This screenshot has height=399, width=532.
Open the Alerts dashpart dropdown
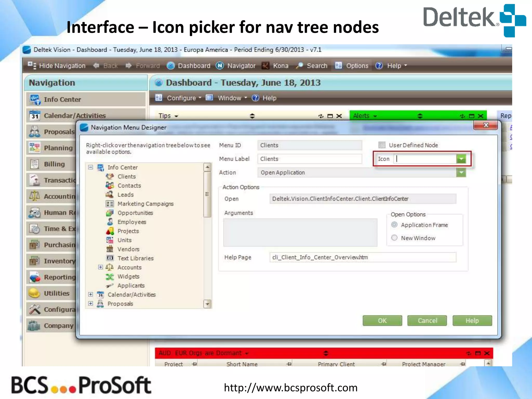click(375, 116)
